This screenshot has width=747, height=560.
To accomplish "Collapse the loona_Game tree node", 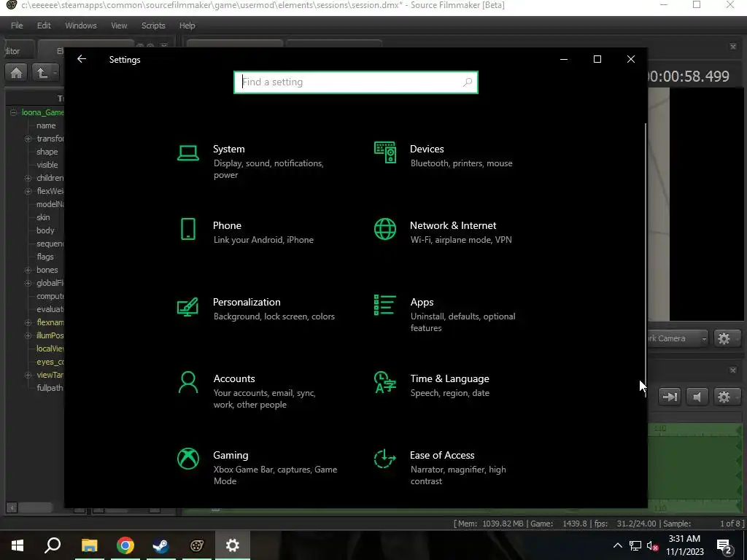I will click(x=13, y=112).
